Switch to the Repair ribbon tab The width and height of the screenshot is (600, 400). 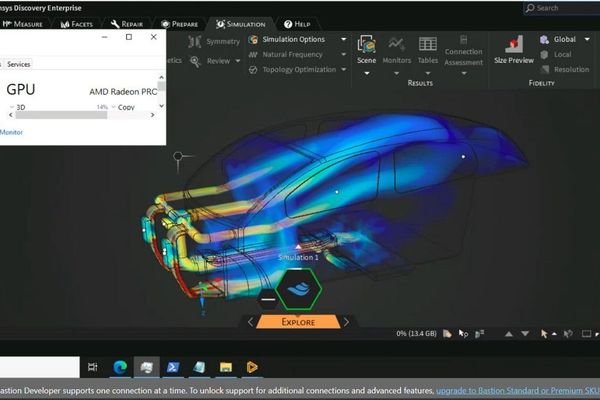pos(127,24)
